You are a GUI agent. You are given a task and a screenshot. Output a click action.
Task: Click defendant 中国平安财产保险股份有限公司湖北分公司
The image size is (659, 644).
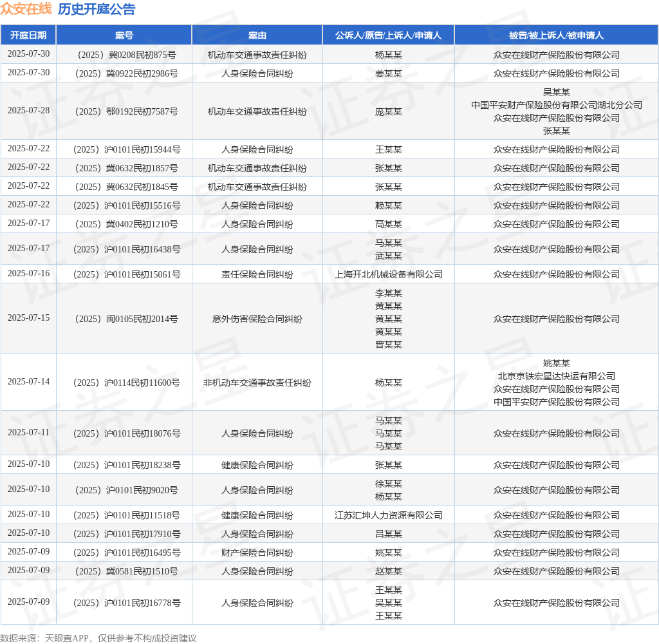[557, 105]
